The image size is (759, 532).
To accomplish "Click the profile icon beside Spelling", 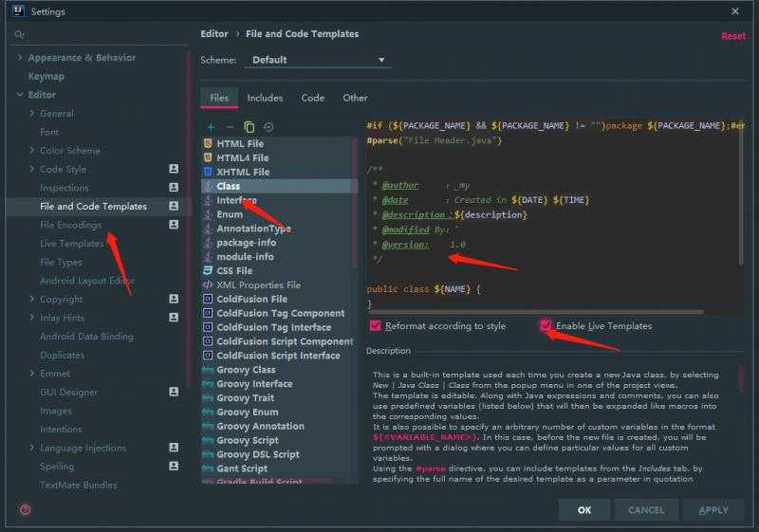I will 174,466.
